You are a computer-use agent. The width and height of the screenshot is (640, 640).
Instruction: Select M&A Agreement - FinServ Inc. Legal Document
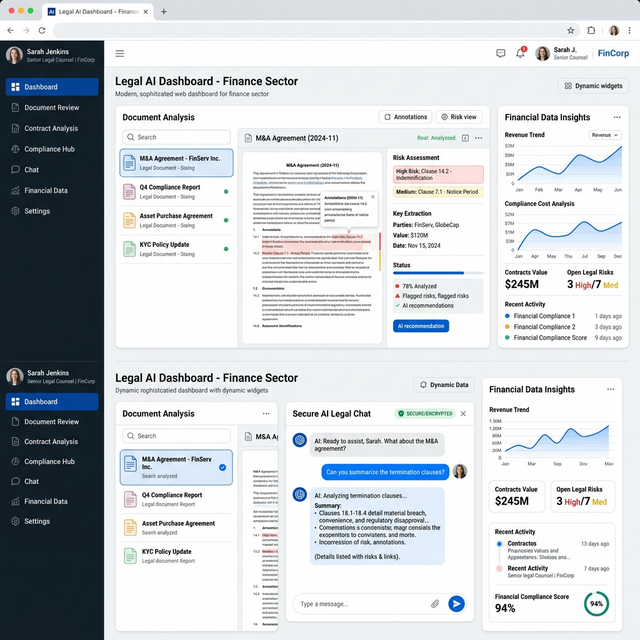pos(176,163)
